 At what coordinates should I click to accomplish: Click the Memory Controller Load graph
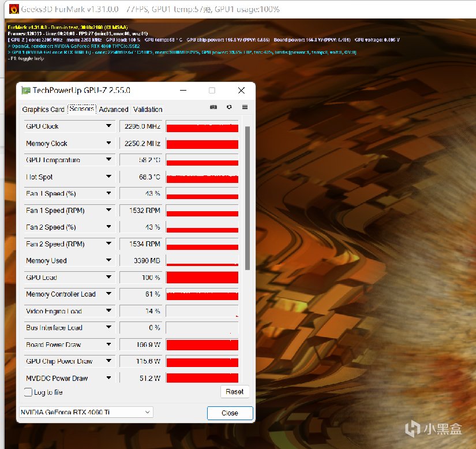pyautogui.click(x=202, y=294)
